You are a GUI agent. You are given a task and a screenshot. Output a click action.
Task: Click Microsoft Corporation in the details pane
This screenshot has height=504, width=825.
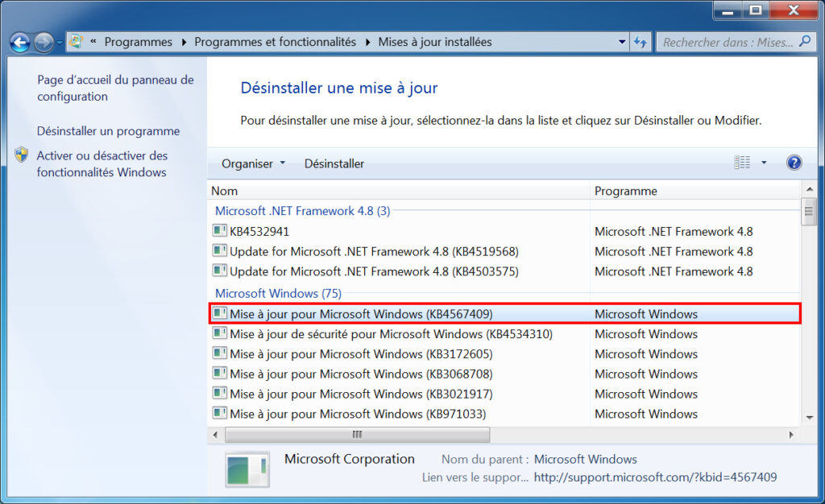point(350,459)
